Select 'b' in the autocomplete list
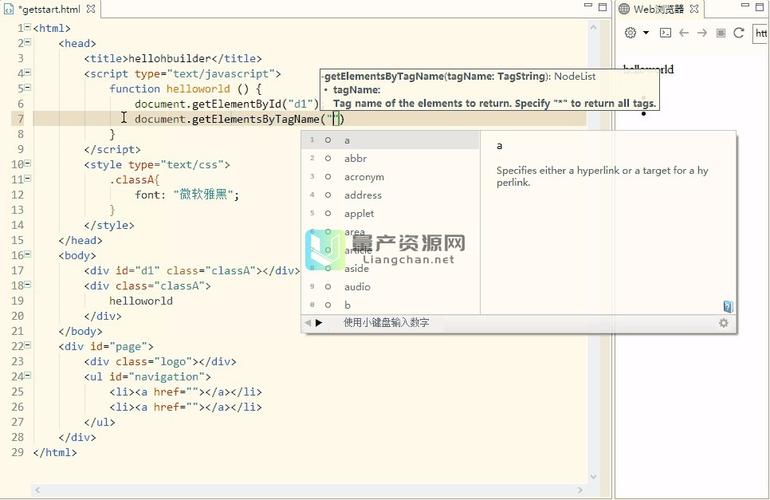This screenshot has height=500, width=770. click(x=390, y=305)
